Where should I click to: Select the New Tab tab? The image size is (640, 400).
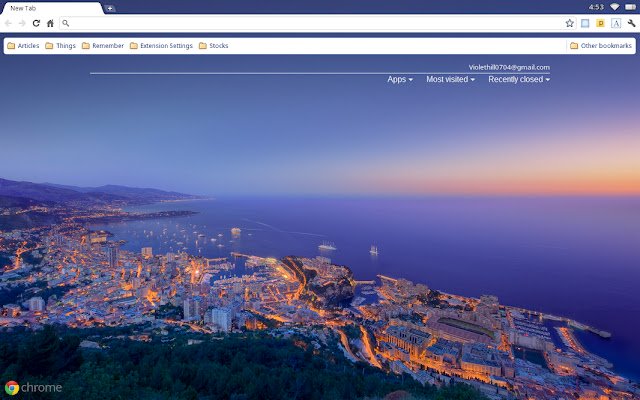pyautogui.click(x=51, y=8)
